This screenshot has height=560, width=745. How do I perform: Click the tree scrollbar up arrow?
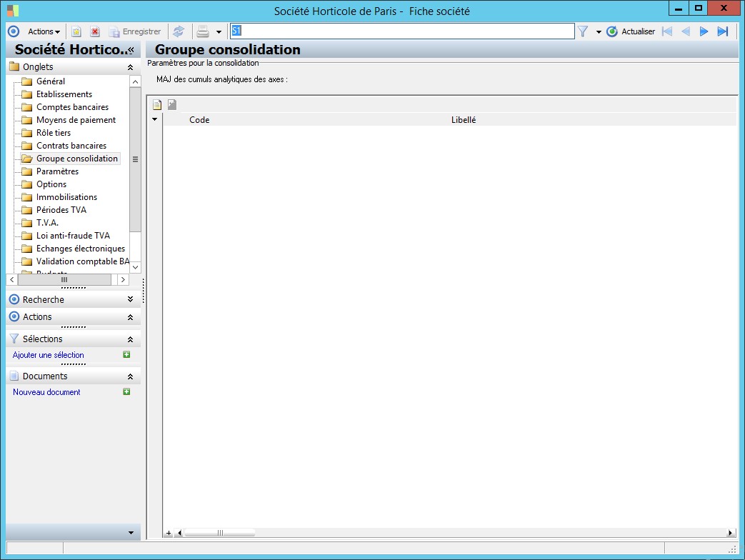[x=136, y=81]
